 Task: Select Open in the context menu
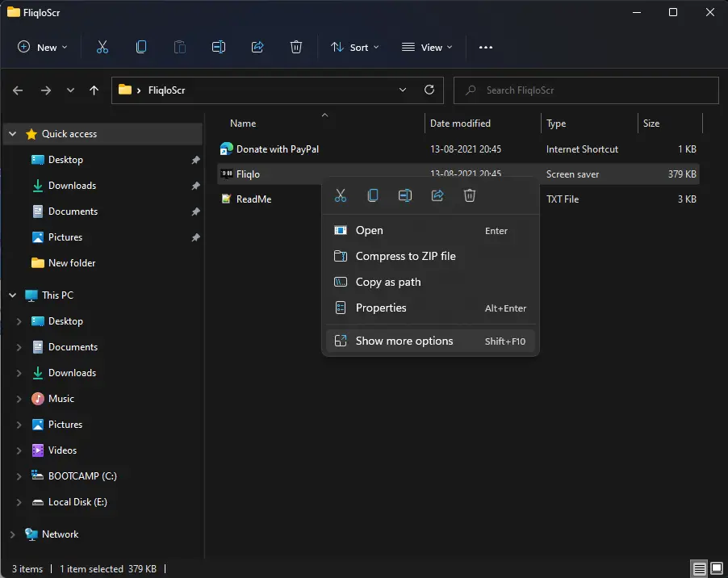430,231
